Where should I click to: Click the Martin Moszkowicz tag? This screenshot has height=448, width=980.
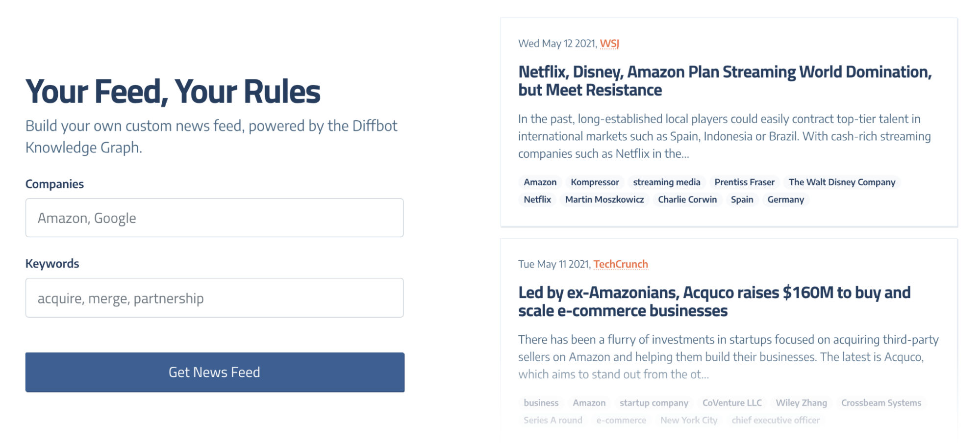click(x=604, y=199)
